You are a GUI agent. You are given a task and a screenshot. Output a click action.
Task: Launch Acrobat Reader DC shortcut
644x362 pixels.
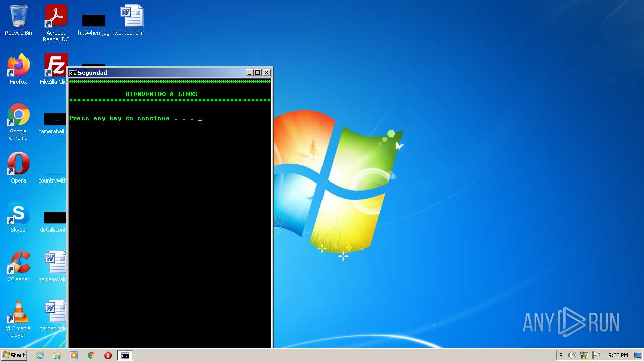(56, 23)
